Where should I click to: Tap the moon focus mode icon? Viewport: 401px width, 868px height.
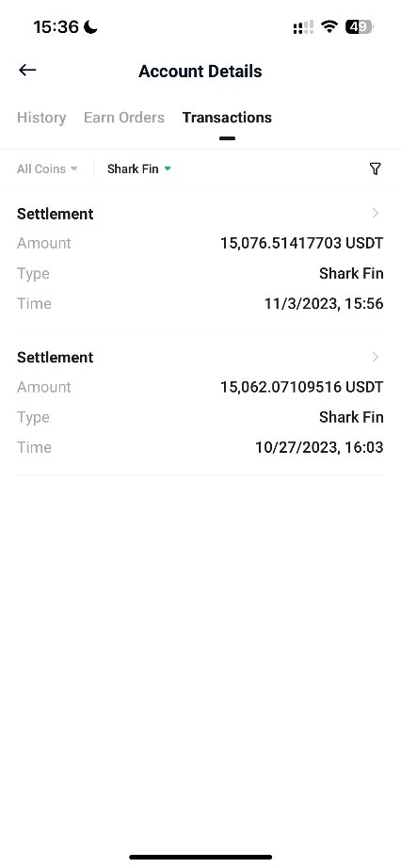[x=90, y=26]
